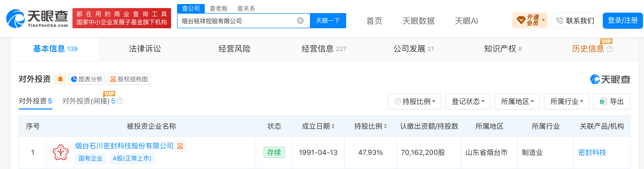Open the equity structure icon beside 烟台石川密封科技
This screenshot has width=644, height=169.
point(180,146)
